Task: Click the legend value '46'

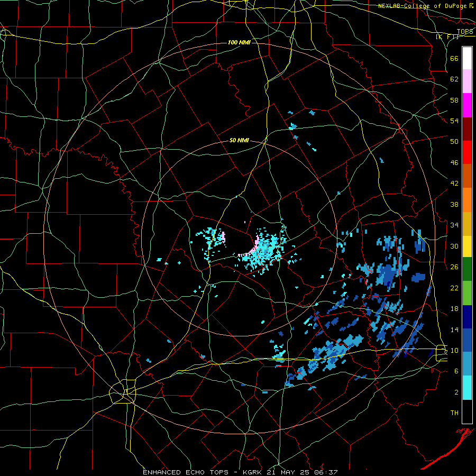Action: click(454, 163)
